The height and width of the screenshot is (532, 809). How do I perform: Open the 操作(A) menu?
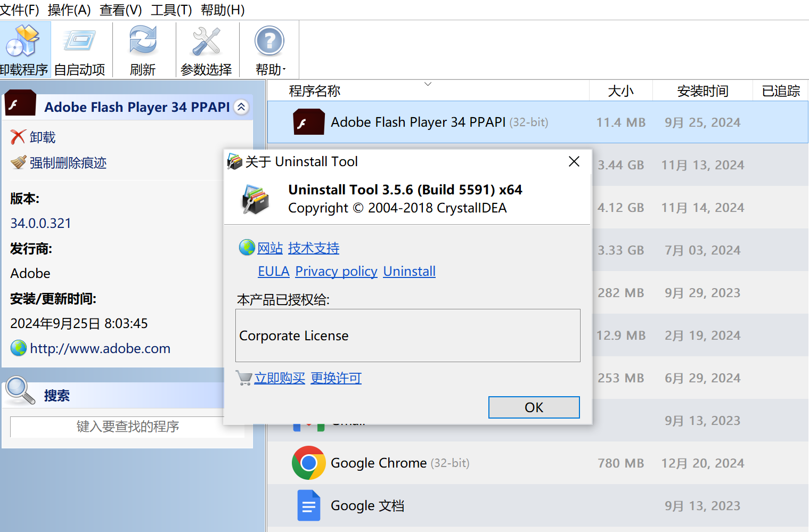coord(69,10)
